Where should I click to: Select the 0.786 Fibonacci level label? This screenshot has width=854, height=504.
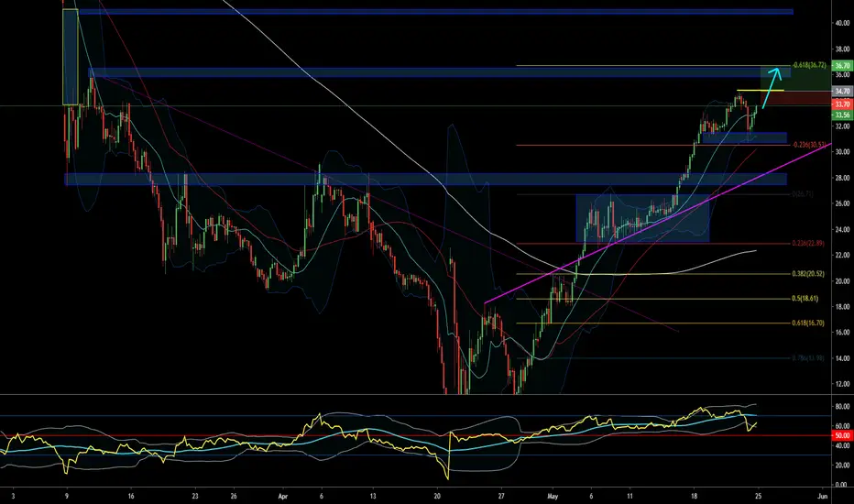pos(807,358)
